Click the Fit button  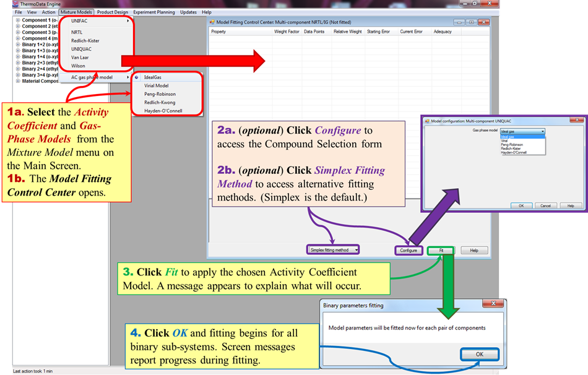[442, 250]
